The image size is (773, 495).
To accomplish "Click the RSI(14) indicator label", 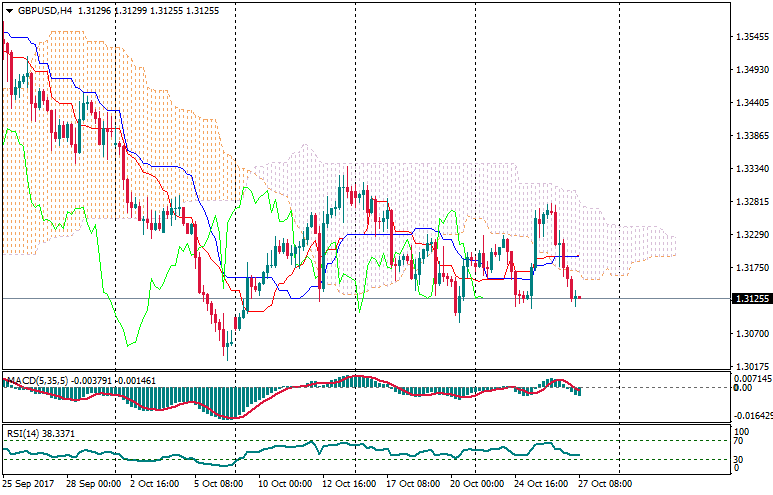I will [24, 433].
